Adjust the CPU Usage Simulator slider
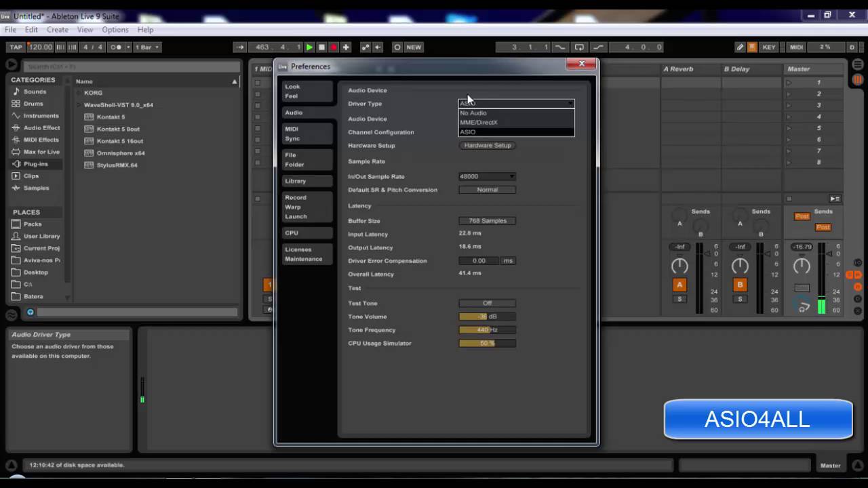The image size is (868, 488). pos(488,343)
